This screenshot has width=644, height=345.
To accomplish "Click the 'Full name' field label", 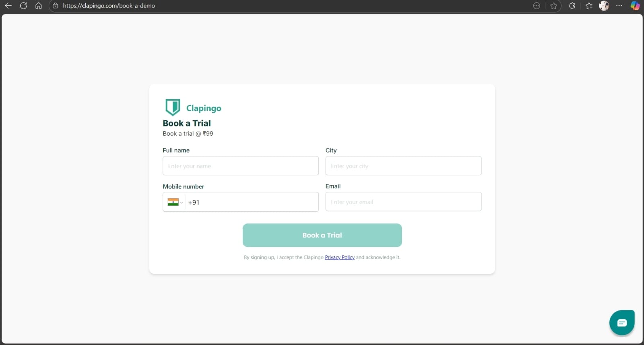I will [x=176, y=150].
